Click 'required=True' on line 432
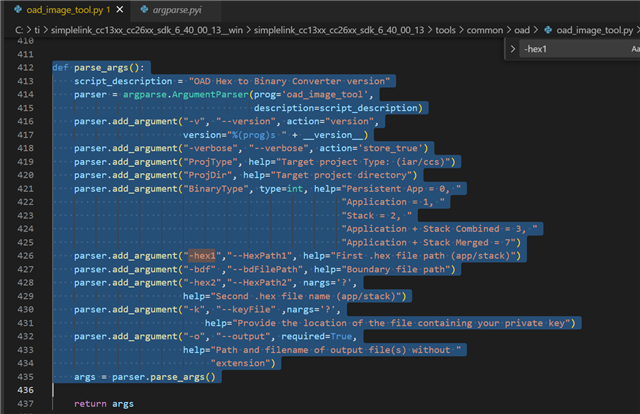 click(x=317, y=336)
